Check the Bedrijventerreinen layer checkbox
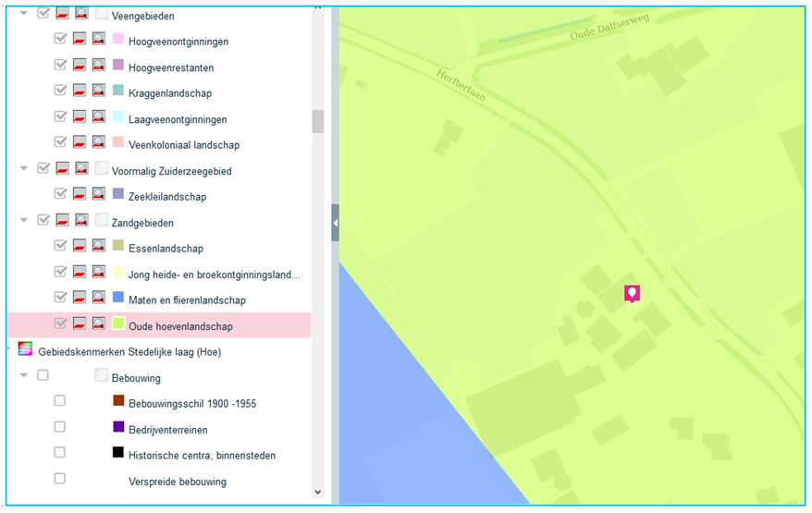This screenshot has width=812, height=513. [x=60, y=426]
